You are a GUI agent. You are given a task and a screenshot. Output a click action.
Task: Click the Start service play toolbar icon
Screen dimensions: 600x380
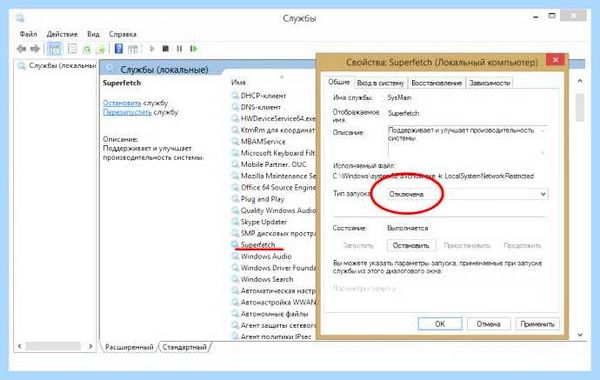(x=152, y=49)
